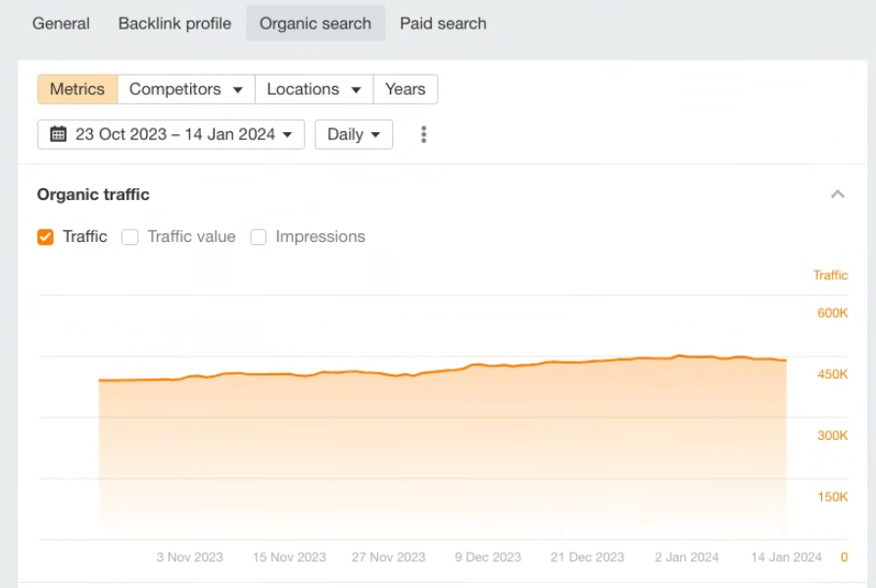Screen dimensions: 876x588
Task: Collapse the Organic traffic section
Action: [x=838, y=194]
